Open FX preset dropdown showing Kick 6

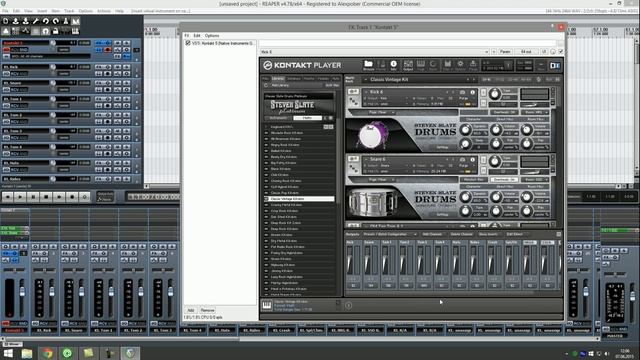coord(374,52)
